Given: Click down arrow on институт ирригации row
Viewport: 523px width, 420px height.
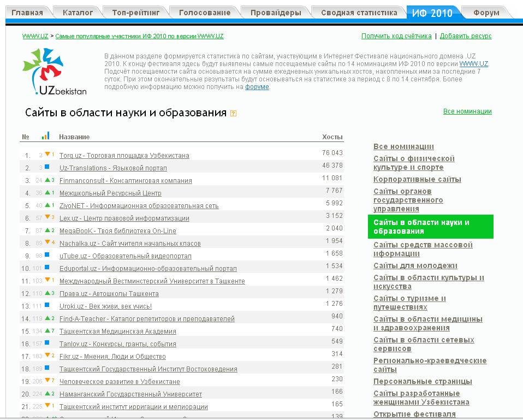Looking at the screenshot, I should [47, 405].
